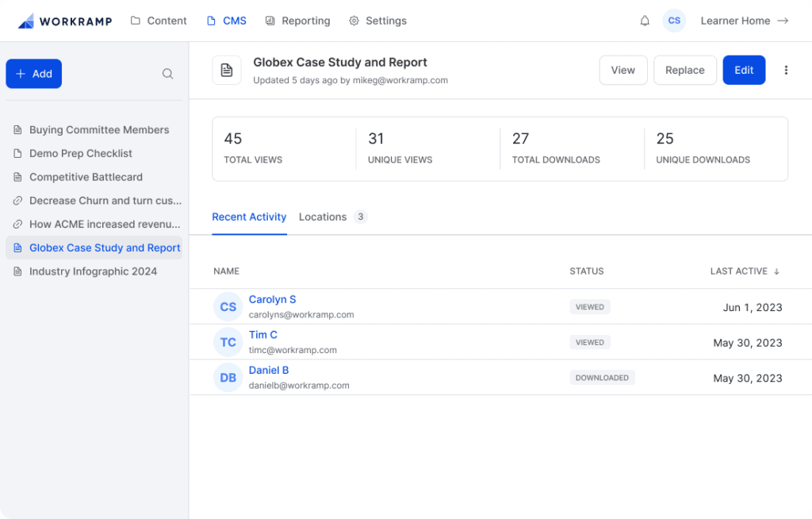Click the 25 Unique Downloads stat
Screen dimensions: 812x519
coord(703,148)
